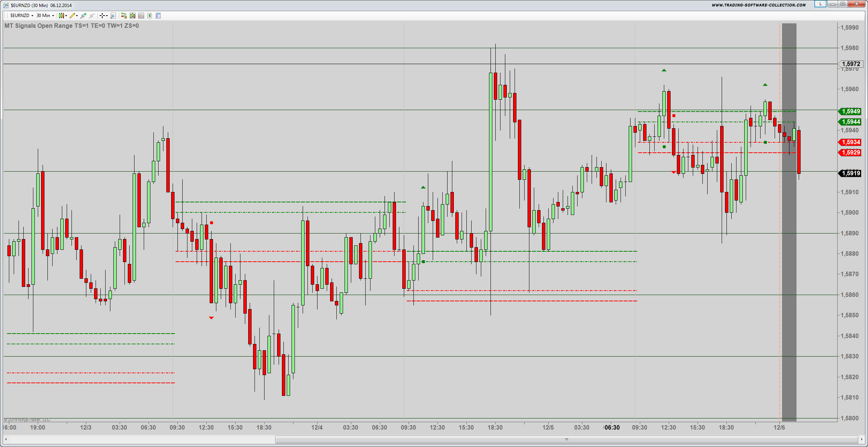
Task: Toggle the crosshair cursor tool
Action: (x=103, y=16)
